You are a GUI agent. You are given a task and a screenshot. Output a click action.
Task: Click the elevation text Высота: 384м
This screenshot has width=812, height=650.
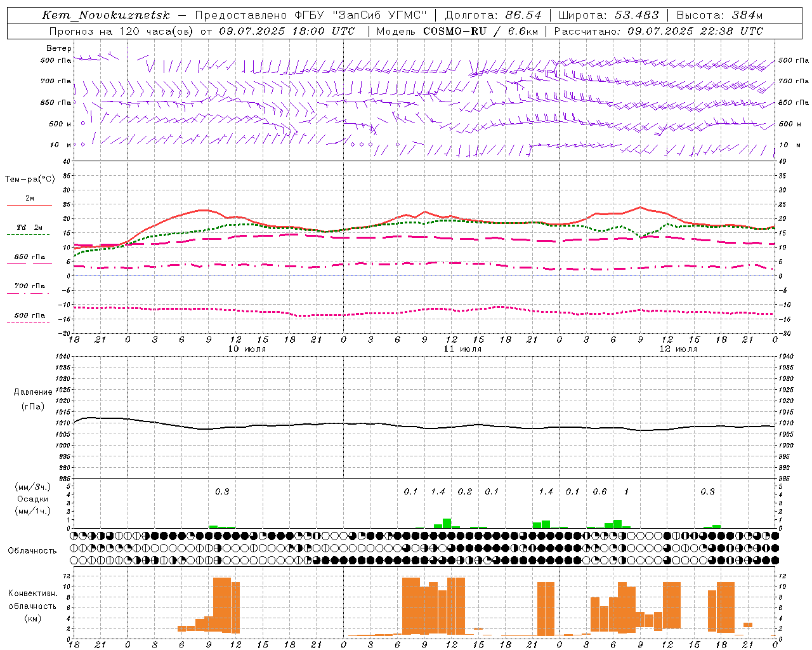[719, 15]
